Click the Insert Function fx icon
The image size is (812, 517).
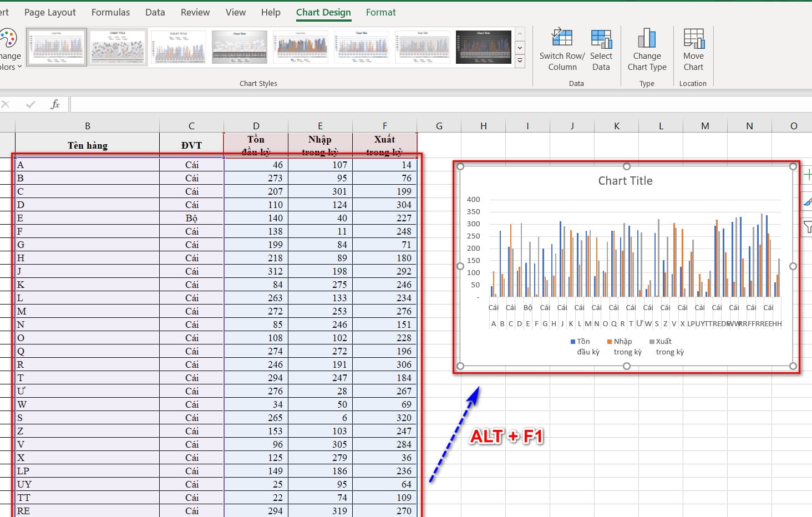pos(55,104)
